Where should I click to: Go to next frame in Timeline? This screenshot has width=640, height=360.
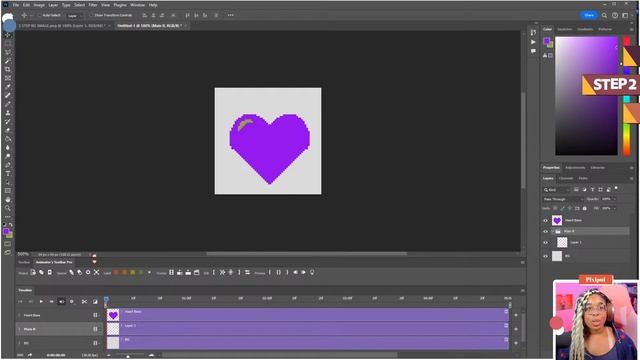pyautogui.click(x=51, y=302)
